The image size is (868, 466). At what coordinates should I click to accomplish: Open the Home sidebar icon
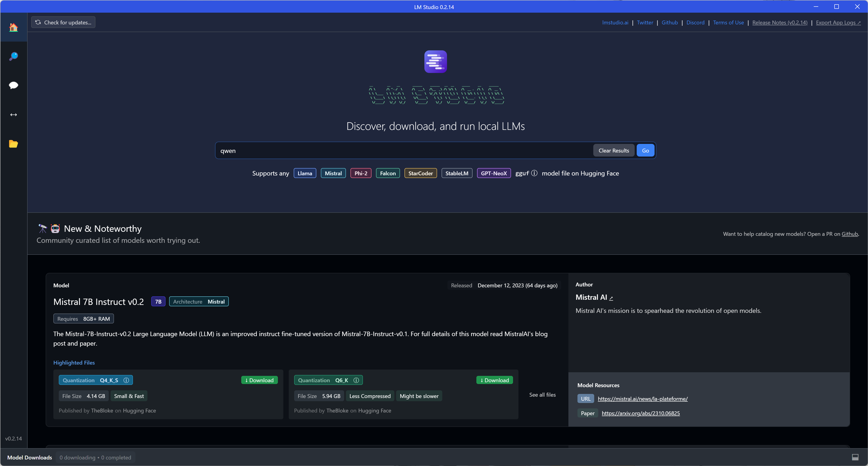click(x=14, y=27)
